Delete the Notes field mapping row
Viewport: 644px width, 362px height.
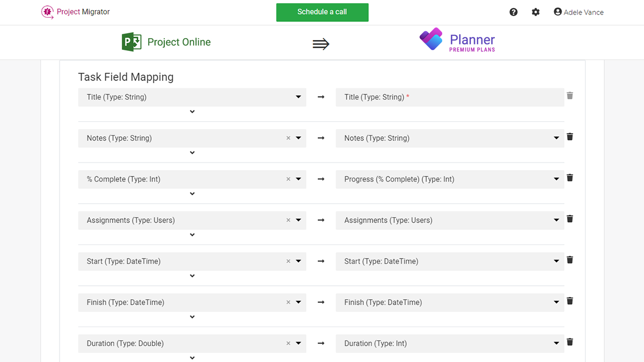570,137
